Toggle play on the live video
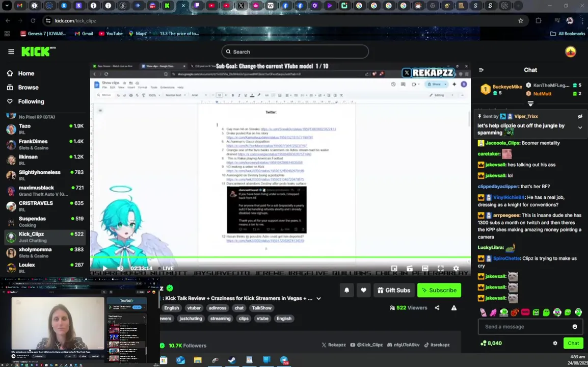The width and height of the screenshot is (588, 367). pyautogui.click(x=104, y=268)
